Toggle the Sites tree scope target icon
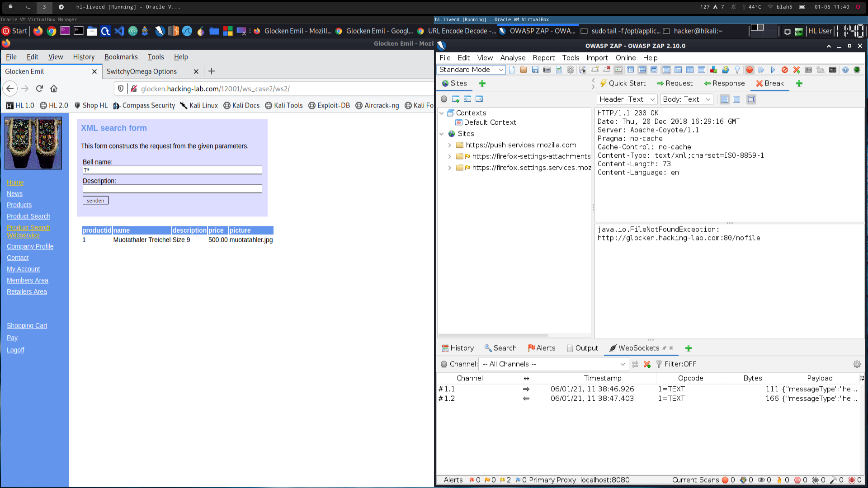868x488 pixels. 444,99
